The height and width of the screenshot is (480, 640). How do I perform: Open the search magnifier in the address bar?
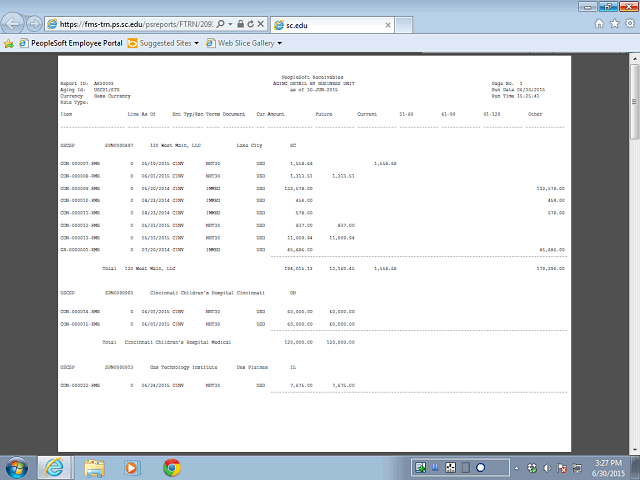(220, 24)
